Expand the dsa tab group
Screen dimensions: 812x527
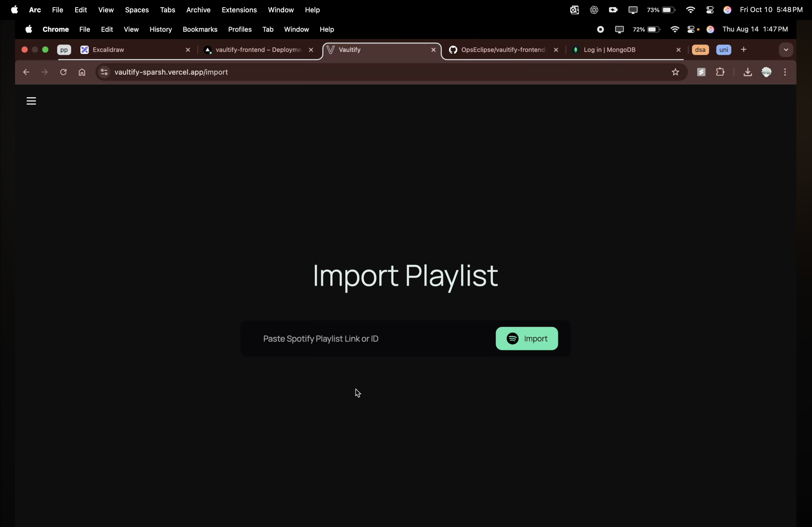point(700,50)
